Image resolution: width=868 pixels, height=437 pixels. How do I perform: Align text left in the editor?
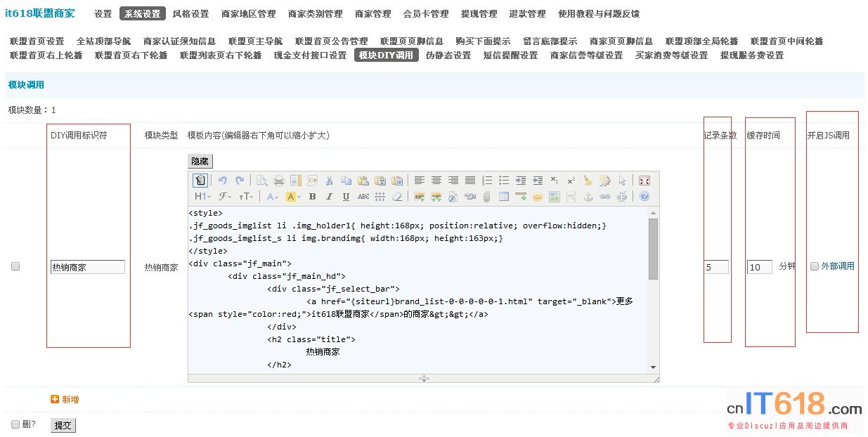click(419, 180)
